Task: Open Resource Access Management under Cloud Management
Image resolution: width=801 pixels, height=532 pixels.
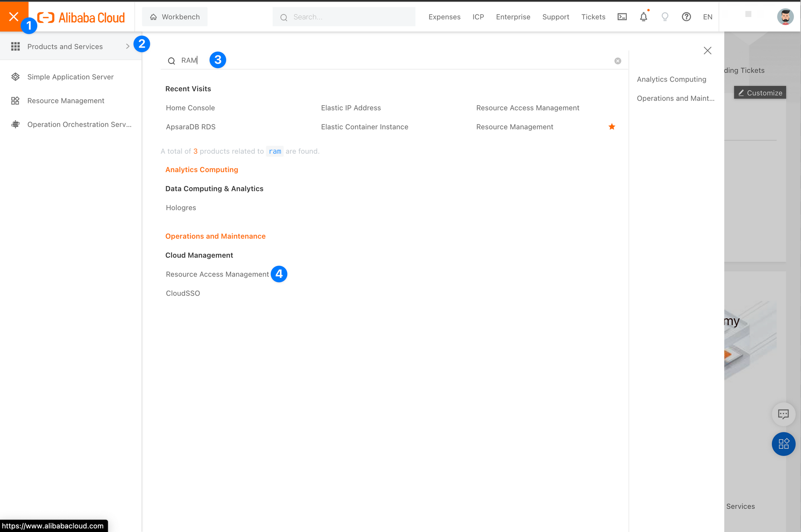Action: [217, 274]
